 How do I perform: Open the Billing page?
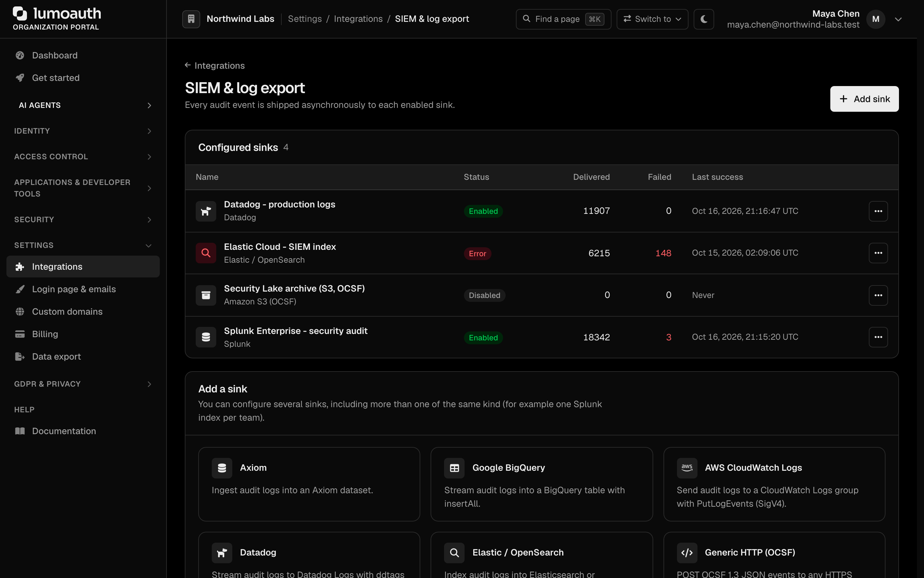[x=83, y=334]
